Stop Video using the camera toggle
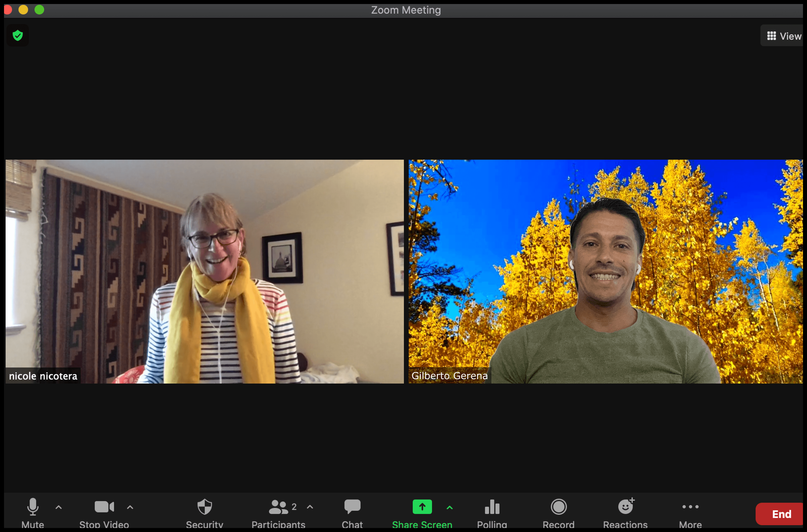The image size is (807, 532). (104, 507)
